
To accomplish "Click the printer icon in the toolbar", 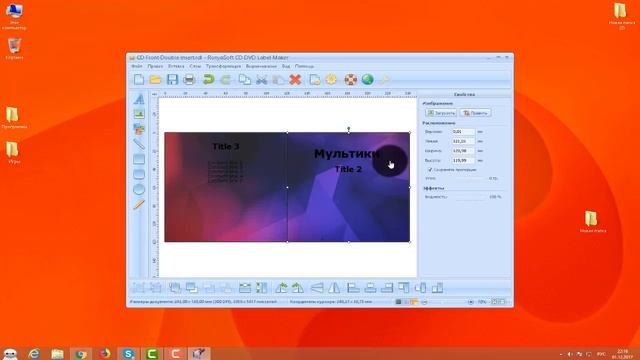I will [189, 80].
